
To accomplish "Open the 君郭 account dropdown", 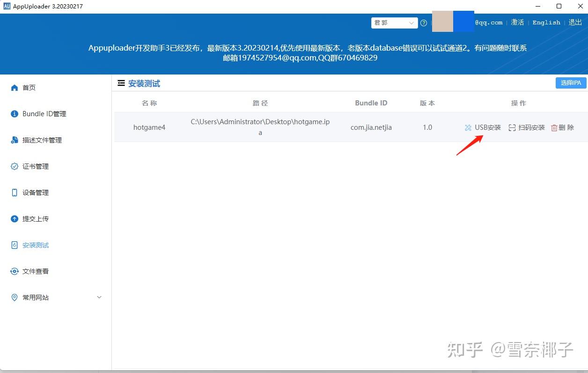I will click(x=394, y=22).
